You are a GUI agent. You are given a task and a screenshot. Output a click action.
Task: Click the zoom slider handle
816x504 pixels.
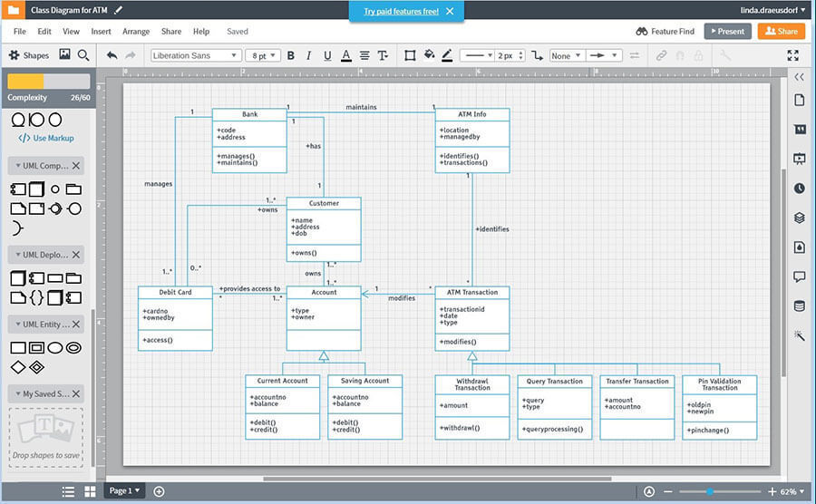tap(709, 491)
